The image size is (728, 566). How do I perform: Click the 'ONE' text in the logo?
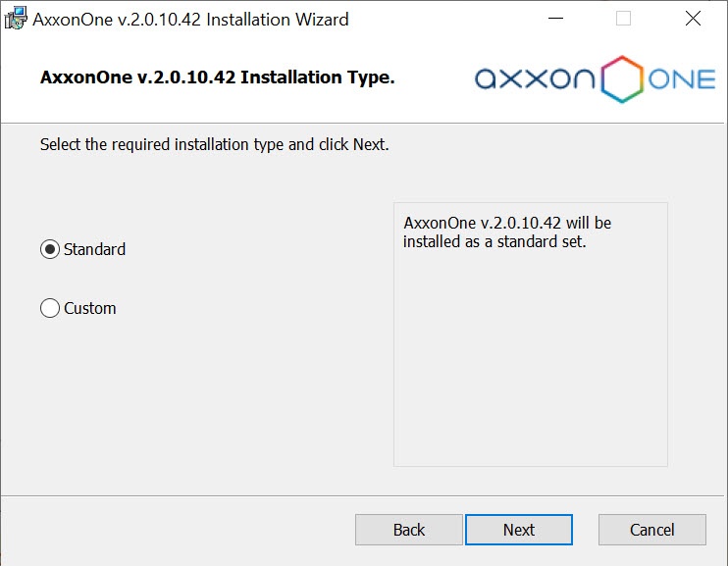pos(682,79)
